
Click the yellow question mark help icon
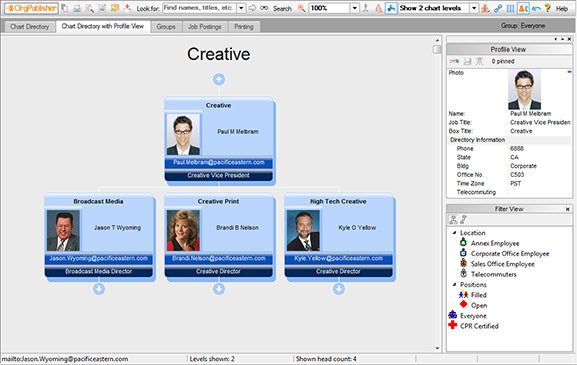(548, 8)
